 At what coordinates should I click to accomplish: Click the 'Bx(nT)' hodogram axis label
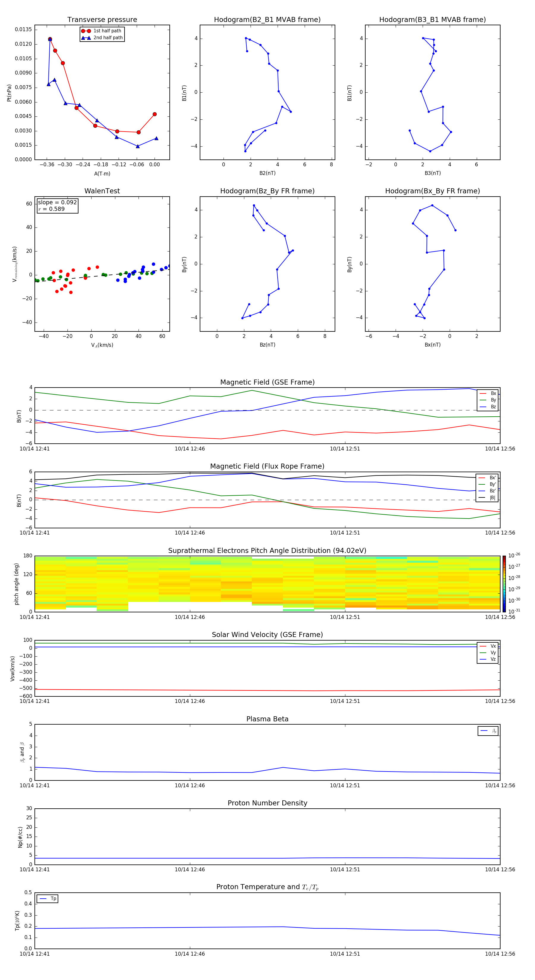click(x=432, y=345)
